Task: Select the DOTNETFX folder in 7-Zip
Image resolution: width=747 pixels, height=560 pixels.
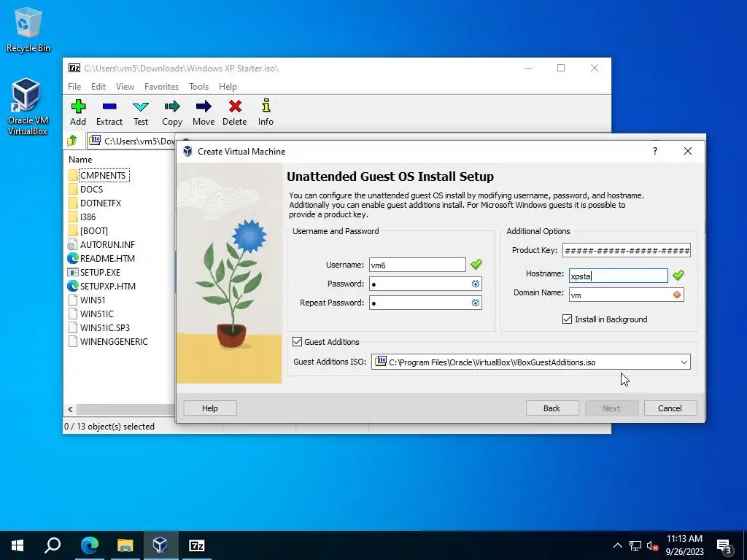Action: (x=101, y=203)
